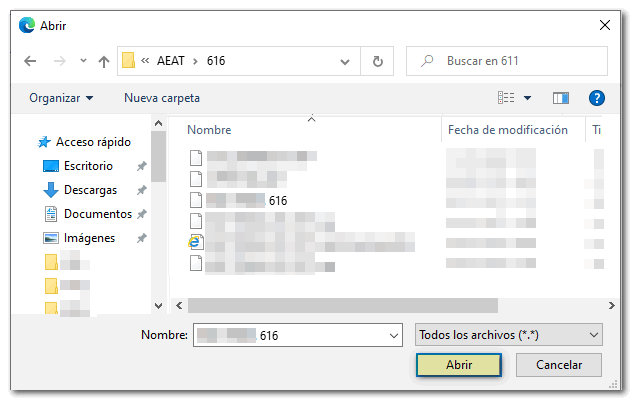Open Escritorio in quick access

click(87, 166)
